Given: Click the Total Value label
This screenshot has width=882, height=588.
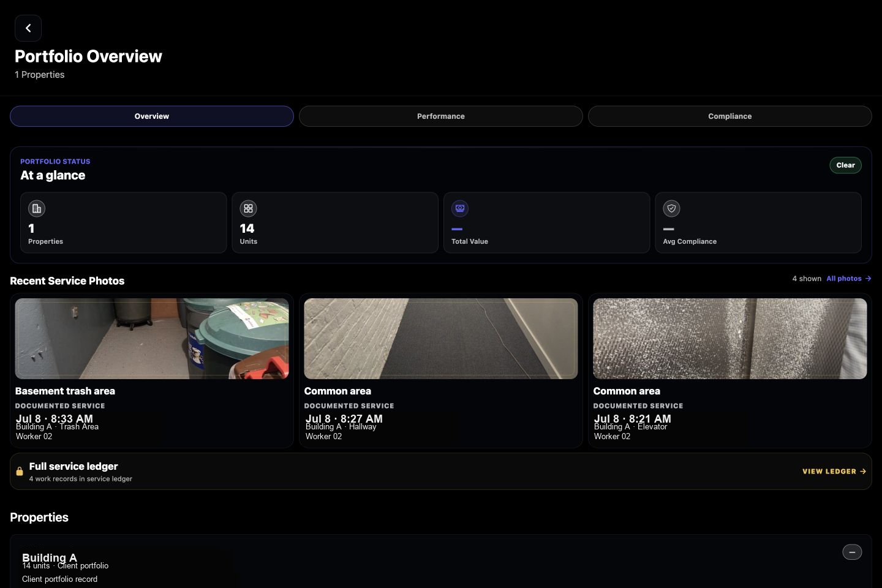Looking at the screenshot, I should (x=470, y=241).
